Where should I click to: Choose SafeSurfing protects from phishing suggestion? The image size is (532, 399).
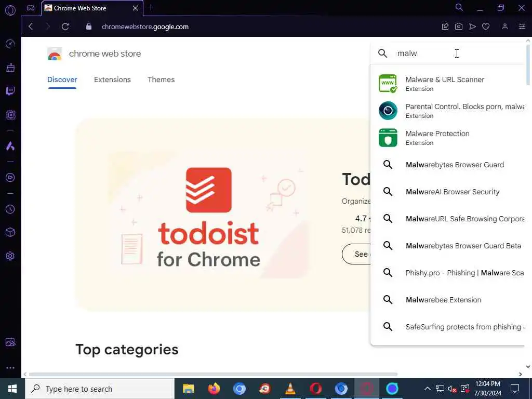448,327
